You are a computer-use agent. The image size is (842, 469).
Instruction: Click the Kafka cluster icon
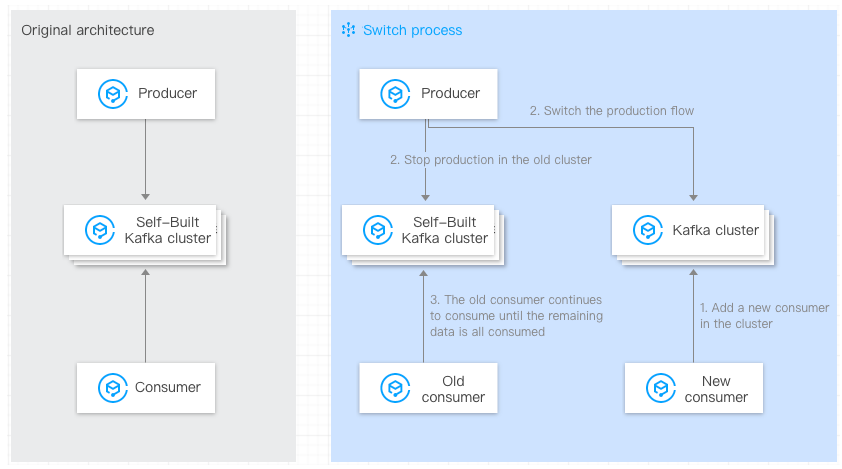point(648,231)
